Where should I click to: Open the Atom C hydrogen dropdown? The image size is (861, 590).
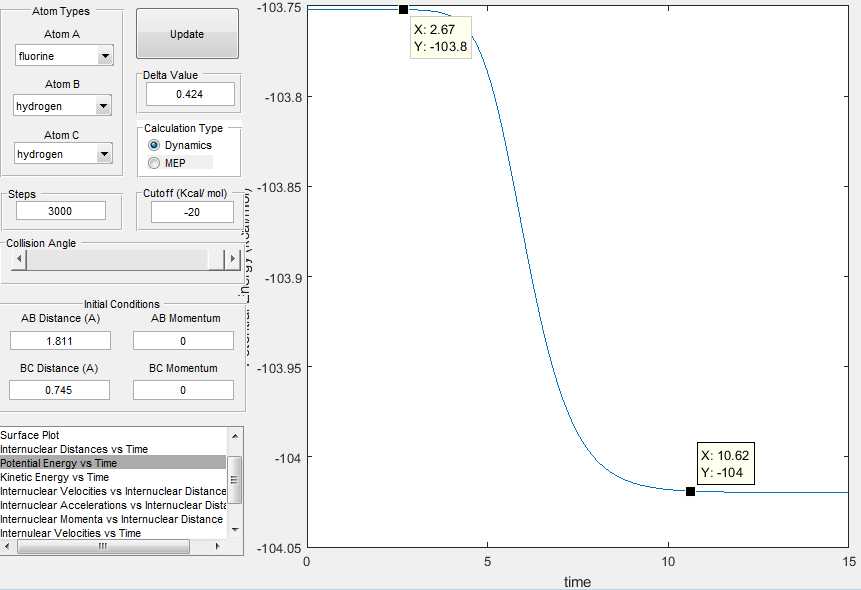(x=63, y=154)
